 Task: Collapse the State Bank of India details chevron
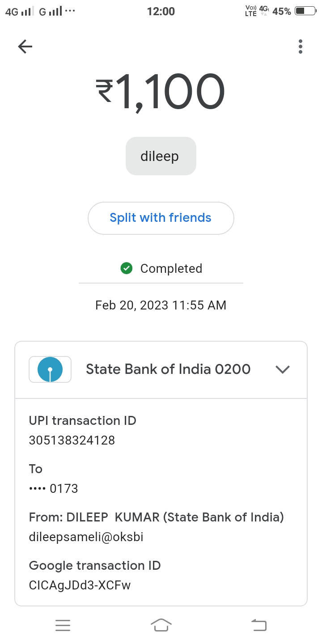pyautogui.click(x=283, y=369)
